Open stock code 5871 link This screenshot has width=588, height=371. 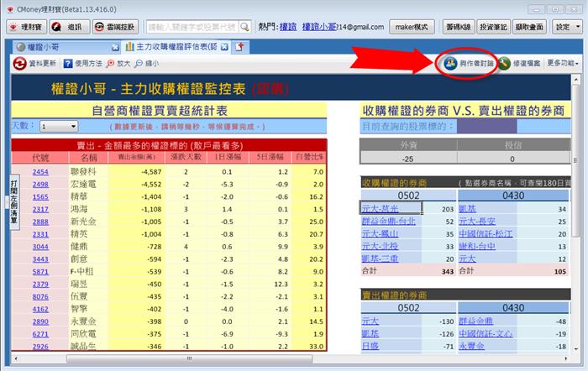tap(40, 272)
